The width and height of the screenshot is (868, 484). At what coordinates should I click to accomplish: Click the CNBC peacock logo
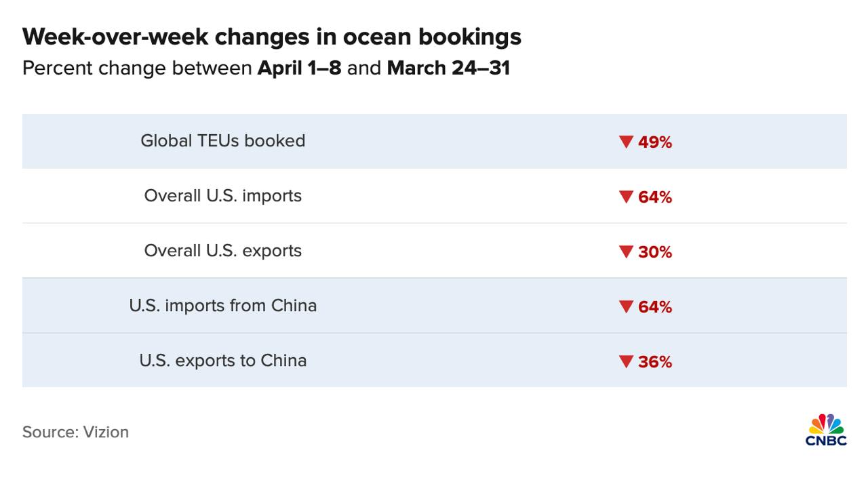click(x=826, y=430)
